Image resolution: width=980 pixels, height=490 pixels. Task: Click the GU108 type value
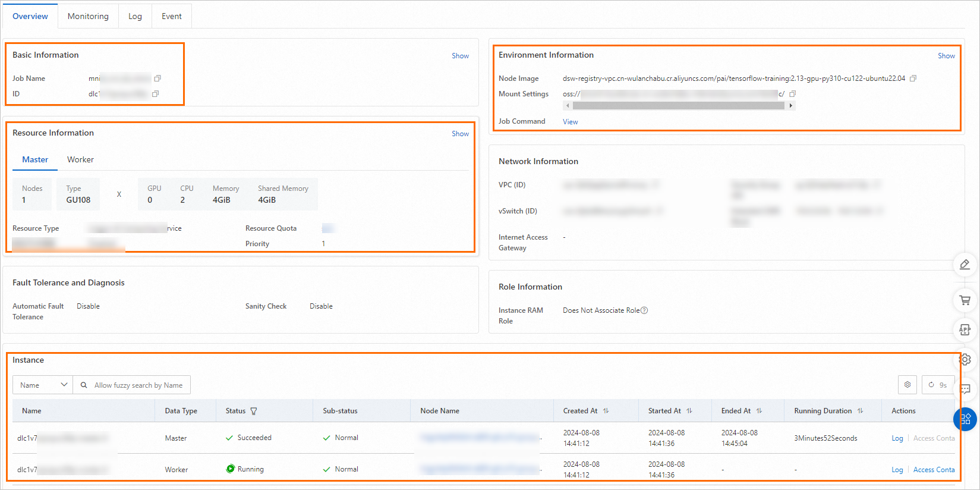(78, 200)
